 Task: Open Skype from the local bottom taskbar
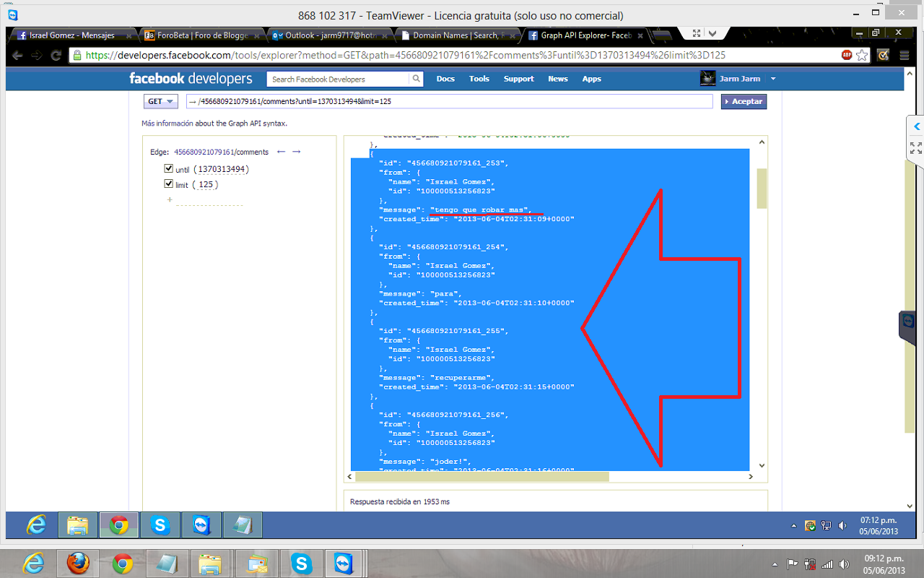pyautogui.click(x=300, y=564)
